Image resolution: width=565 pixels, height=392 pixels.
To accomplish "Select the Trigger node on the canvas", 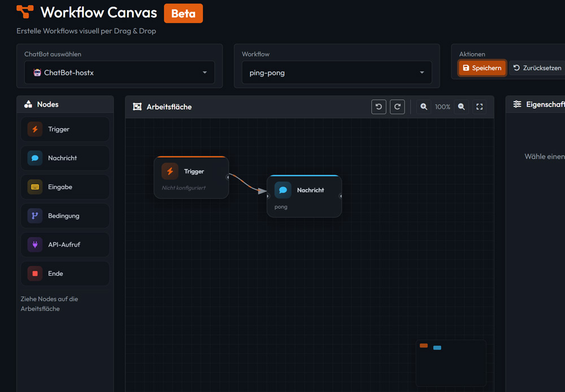I will click(x=191, y=177).
